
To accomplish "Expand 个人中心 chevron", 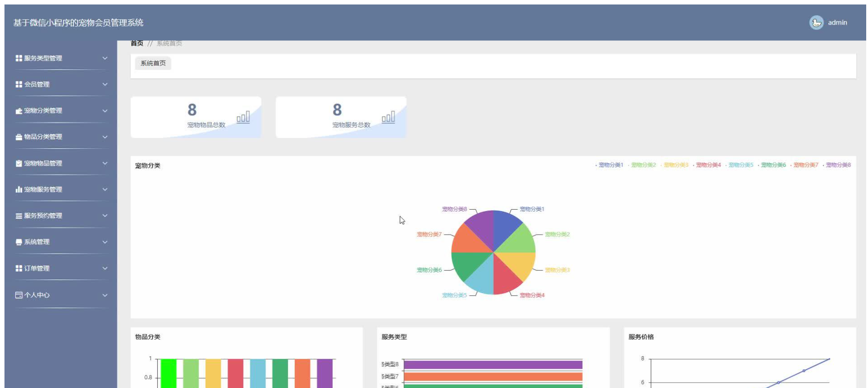I will [x=105, y=295].
